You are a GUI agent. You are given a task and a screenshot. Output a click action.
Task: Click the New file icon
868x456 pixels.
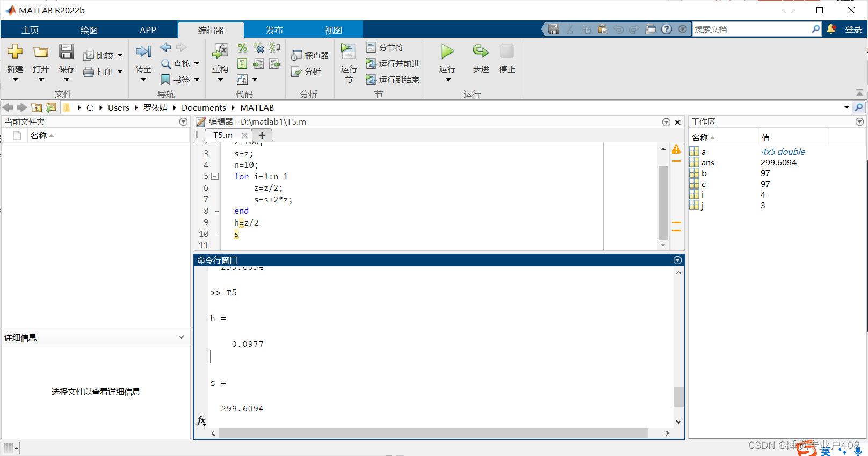pos(15,52)
